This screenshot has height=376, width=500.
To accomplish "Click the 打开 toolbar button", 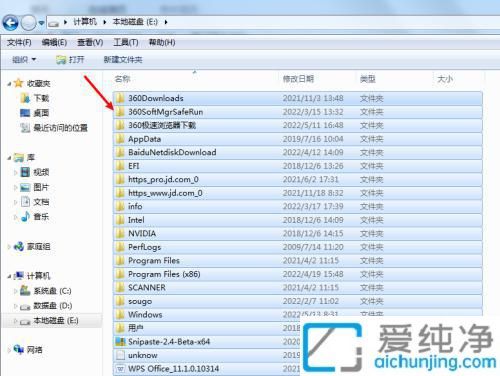I will pyautogui.click(x=70, y=60).
